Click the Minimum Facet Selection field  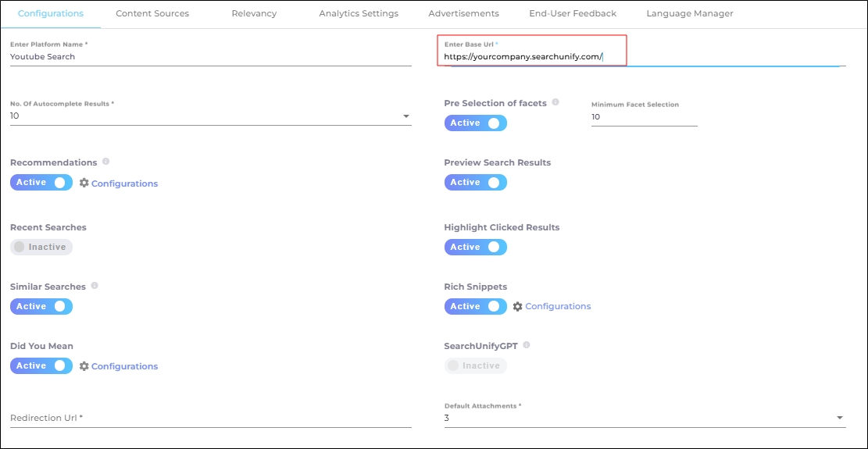point(644,117)
